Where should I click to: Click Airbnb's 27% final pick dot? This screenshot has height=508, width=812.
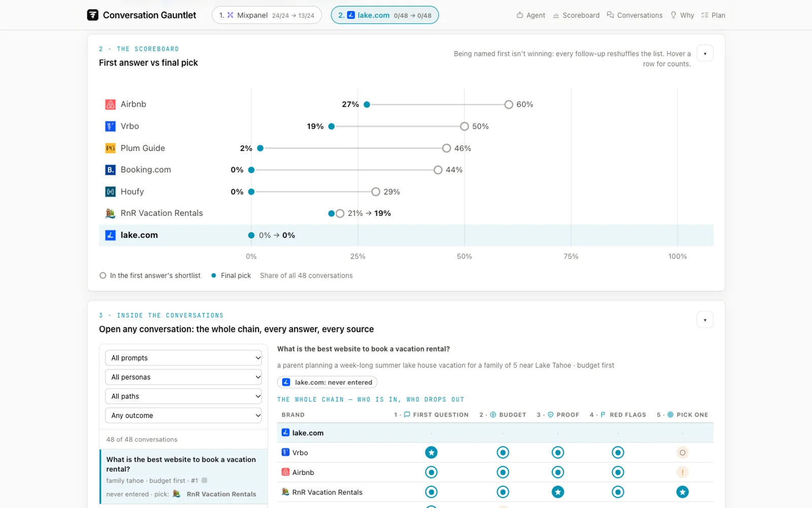(x=367, y=105)
